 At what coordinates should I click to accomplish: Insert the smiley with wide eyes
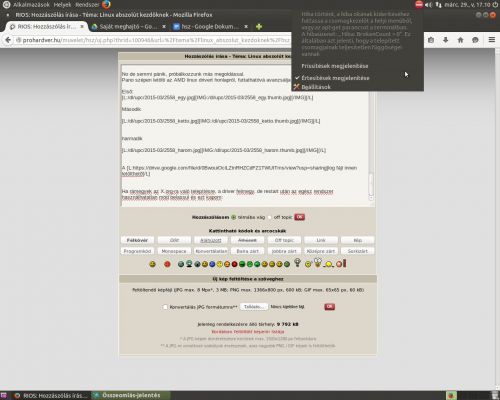pyautogui.click(x=318, y=262)
